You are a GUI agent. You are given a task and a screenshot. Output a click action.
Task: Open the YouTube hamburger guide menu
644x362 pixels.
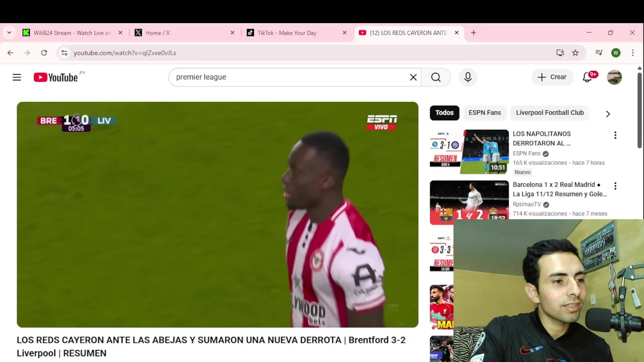[x=17, y=77]
